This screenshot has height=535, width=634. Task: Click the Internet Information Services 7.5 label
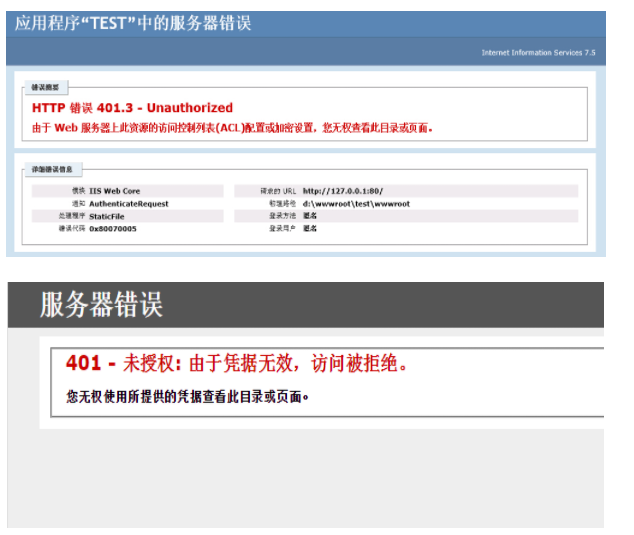(x=538, y=53)
